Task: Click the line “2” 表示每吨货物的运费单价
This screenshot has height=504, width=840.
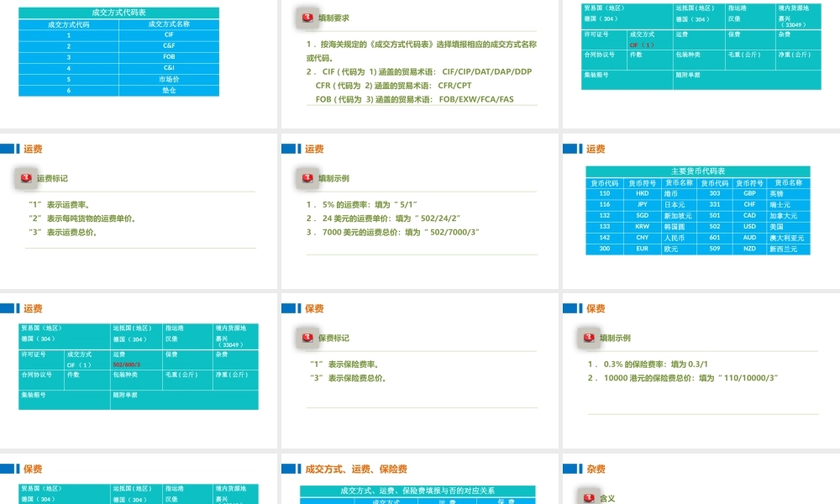Action: (82, 218)
